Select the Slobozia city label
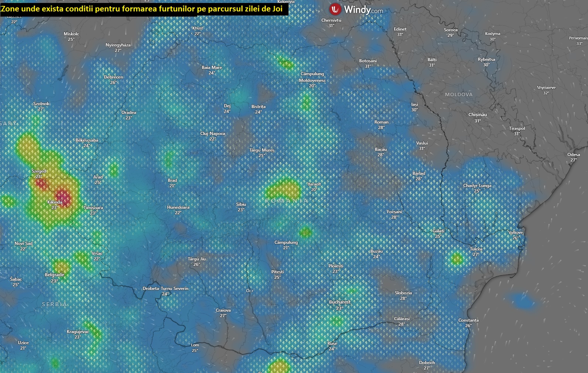 (x=403, y=293)
